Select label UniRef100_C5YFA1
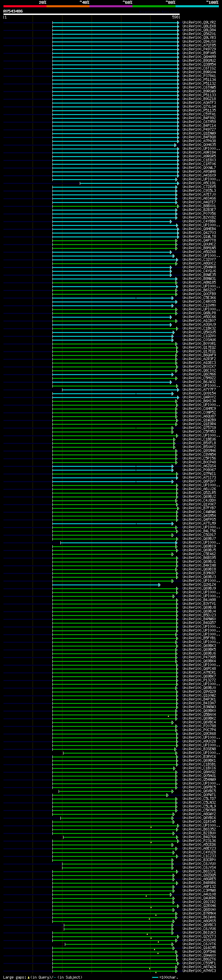 (x=199, y=114)
